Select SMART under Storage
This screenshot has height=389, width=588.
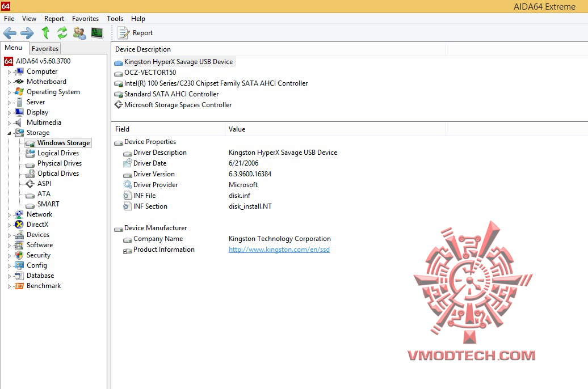[x=48, y=204]
